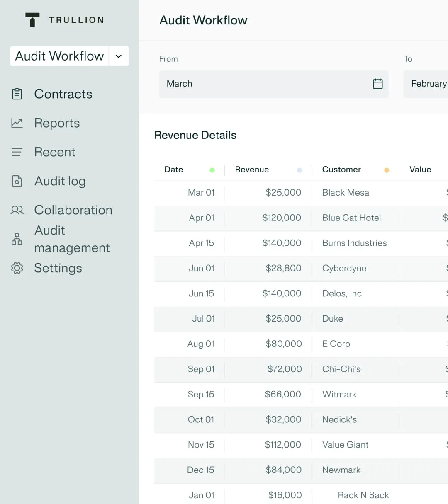Click the Settings gear icon
The image size is (448, 504).
pos(17,268)
